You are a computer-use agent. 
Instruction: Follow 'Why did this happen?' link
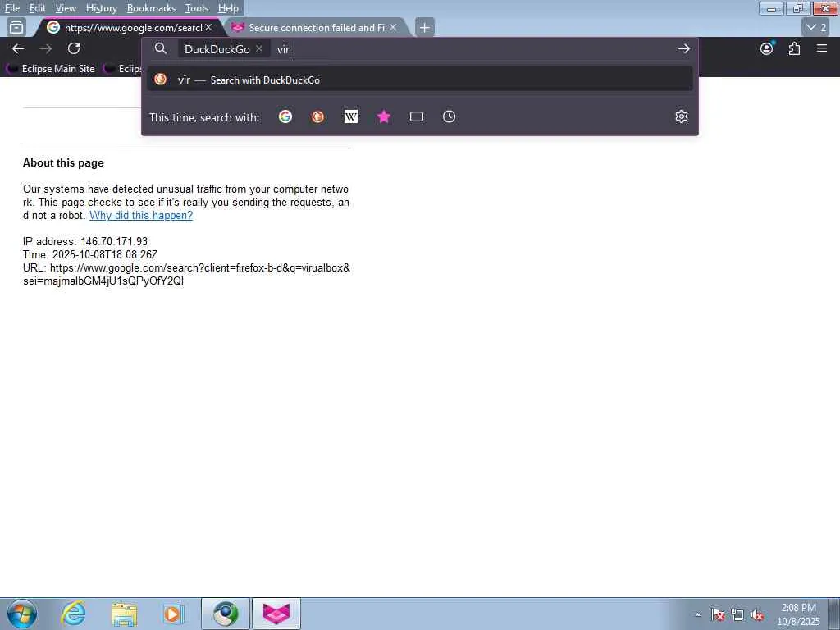click(141, 216)
